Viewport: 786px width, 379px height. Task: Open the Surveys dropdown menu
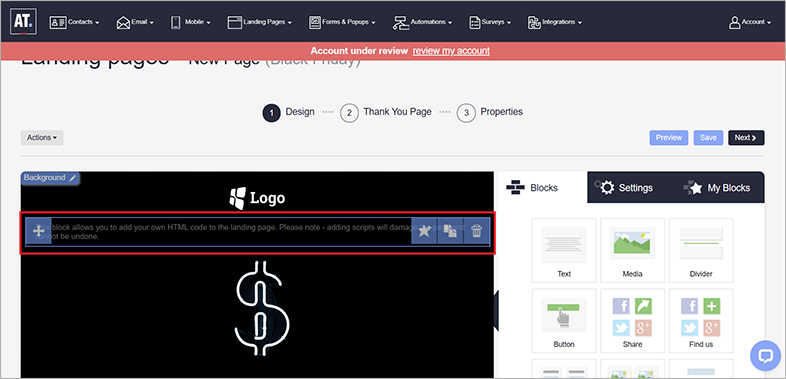tap(490, 22)
